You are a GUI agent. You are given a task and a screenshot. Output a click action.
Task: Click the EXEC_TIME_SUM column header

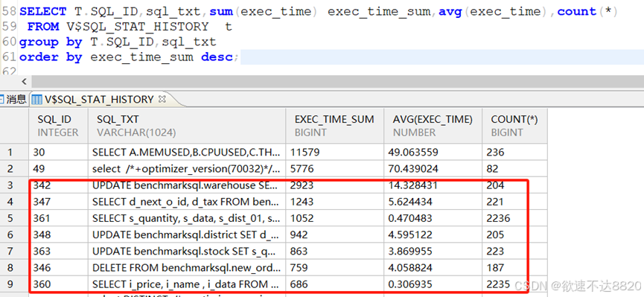[x=335, y=126]
